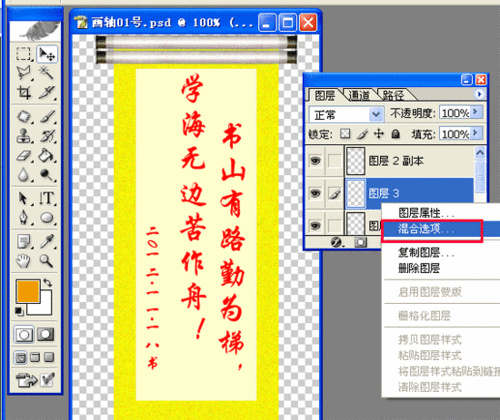Screen dimensions: 500x420
Task: Open the layers panel flyout menu
Action: pyautogui.click(x=479, y=95)
